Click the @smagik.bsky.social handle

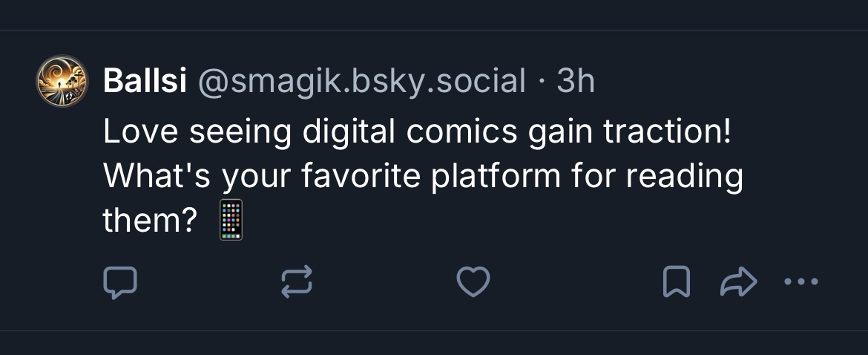(x=361, y=82)
